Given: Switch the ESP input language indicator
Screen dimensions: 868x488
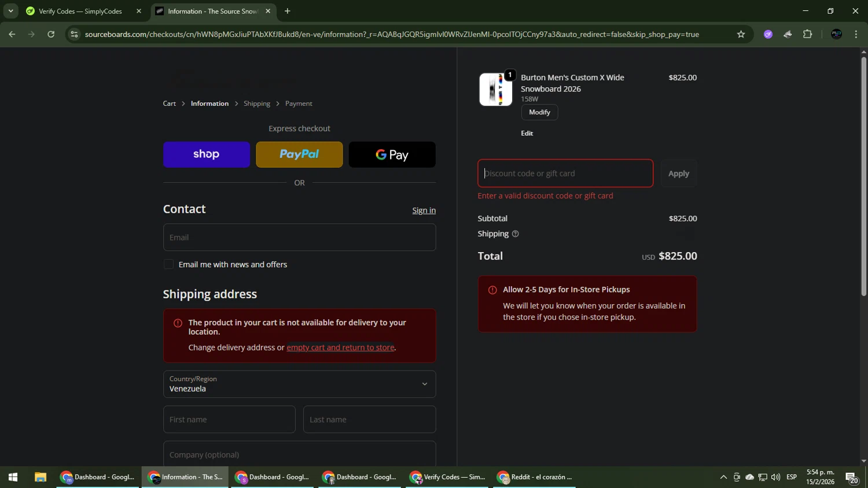Looking at the screenshot, I should click(792, 477).
